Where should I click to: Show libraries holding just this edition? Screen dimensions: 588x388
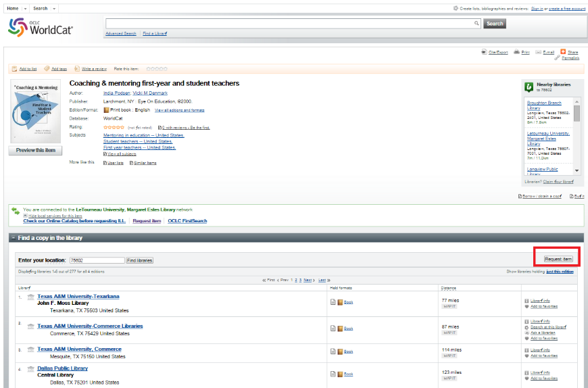coord(560,272)
